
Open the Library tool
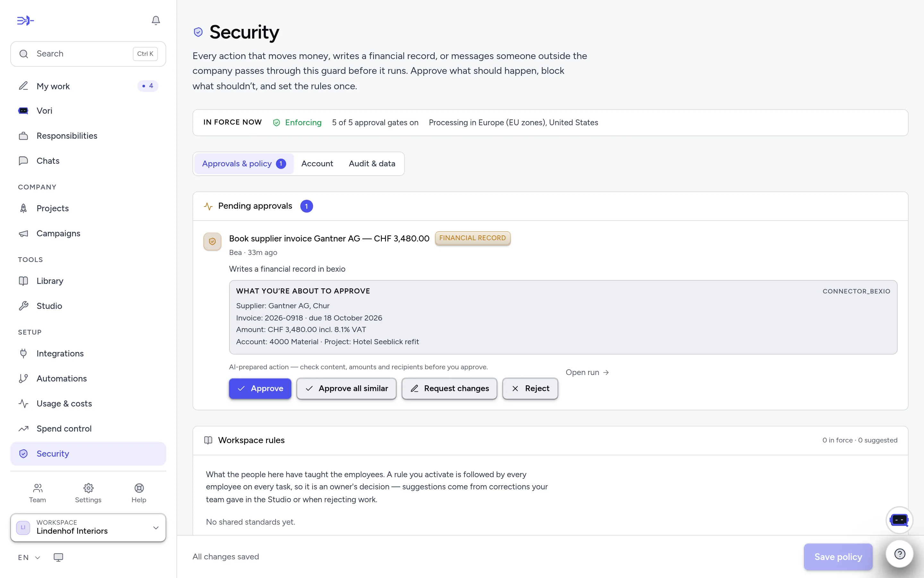(88, 281)
